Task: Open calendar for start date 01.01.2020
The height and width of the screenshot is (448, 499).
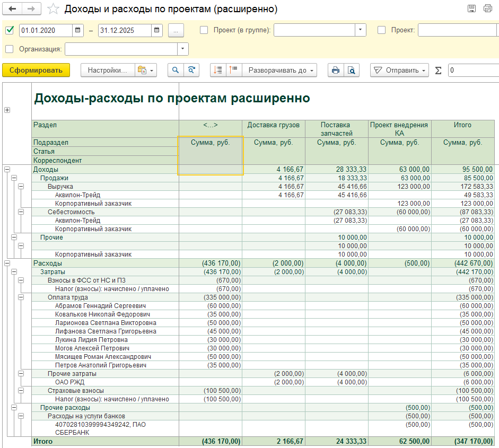Action: coord(77,30)
